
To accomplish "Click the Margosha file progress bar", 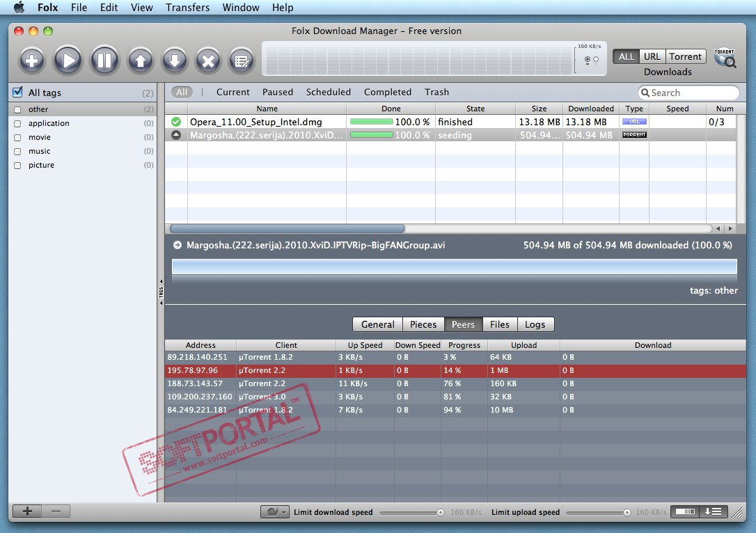I will pos(454,266).
